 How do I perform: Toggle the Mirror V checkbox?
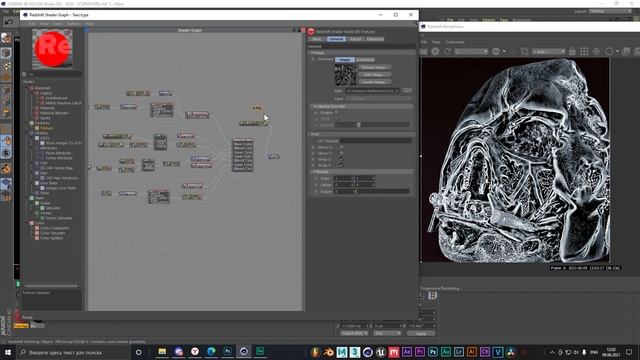click(x=341, y=153)
